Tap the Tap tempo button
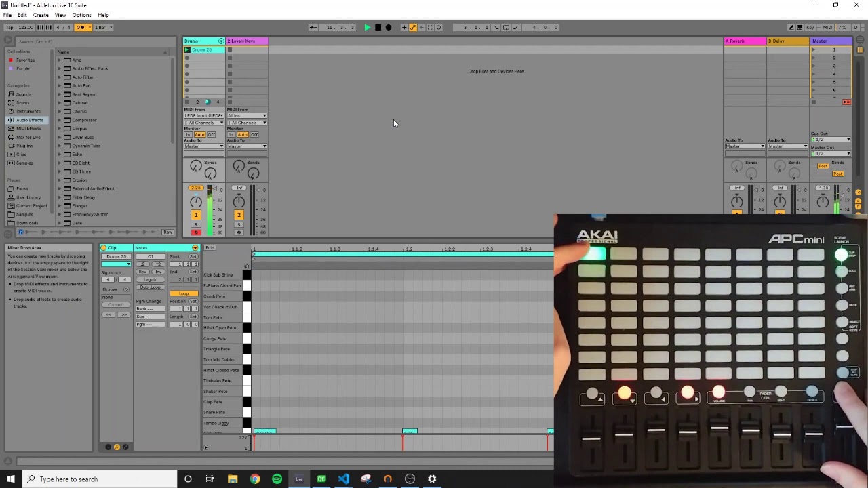Image resolution: width=868 pixels, height=488 pixels. (9, 27)
